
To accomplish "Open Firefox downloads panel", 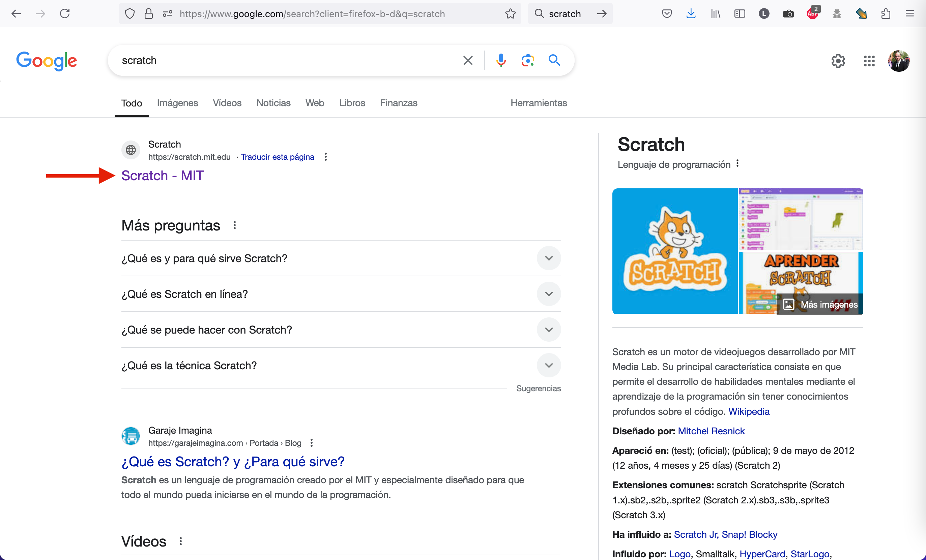I will tap(691, 14).
